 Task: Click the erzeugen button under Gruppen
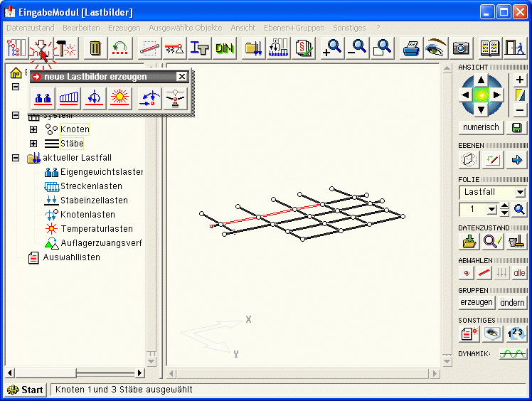477,303
